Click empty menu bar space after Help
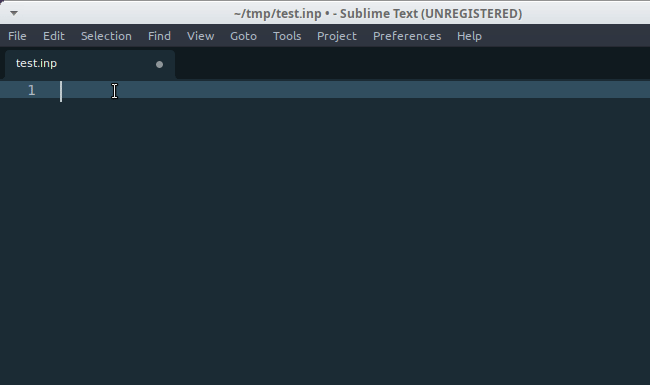 pyautogui.click(x=566, y=36)
